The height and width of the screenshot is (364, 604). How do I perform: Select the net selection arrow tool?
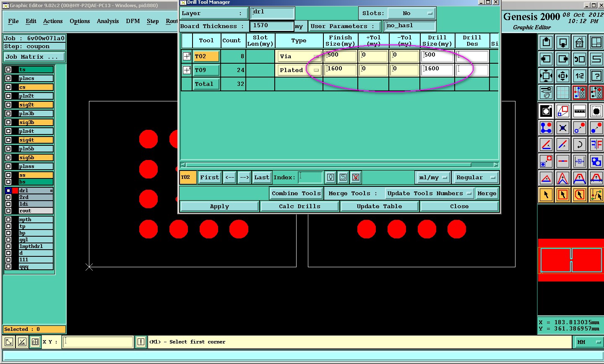(x=596, y=195)
